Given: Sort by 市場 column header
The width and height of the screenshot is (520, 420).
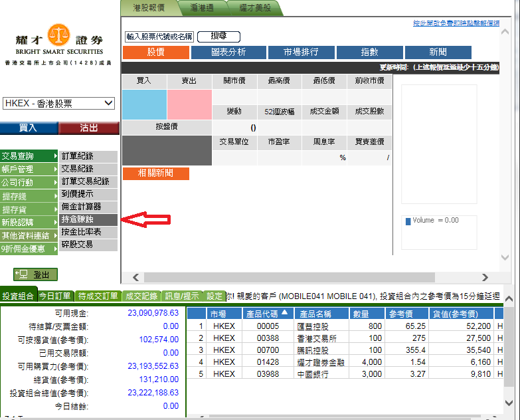Looking at the screenshot, I should [x=224, y=314].
